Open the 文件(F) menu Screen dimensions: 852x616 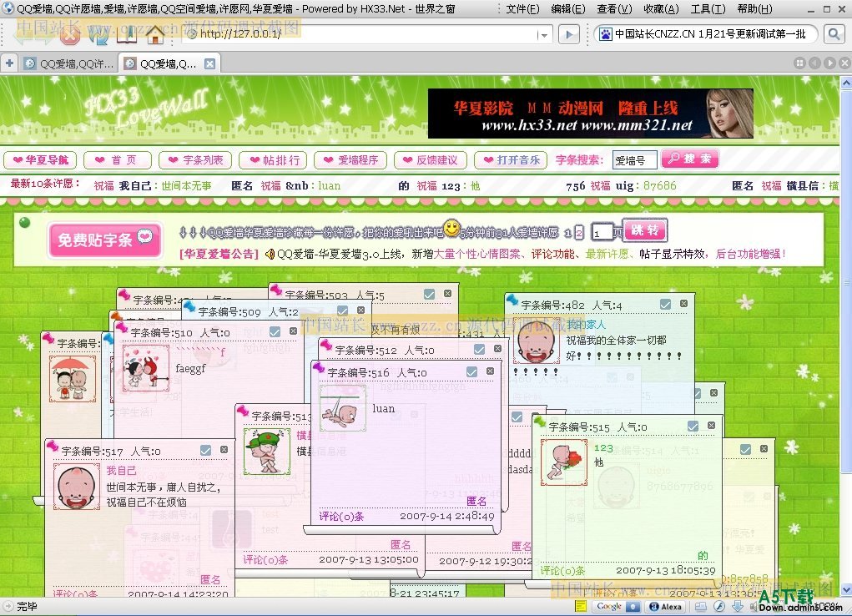522,8
